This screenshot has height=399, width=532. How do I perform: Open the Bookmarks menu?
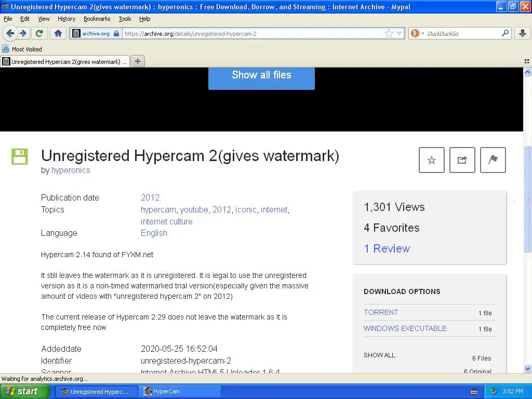[97, 19]
